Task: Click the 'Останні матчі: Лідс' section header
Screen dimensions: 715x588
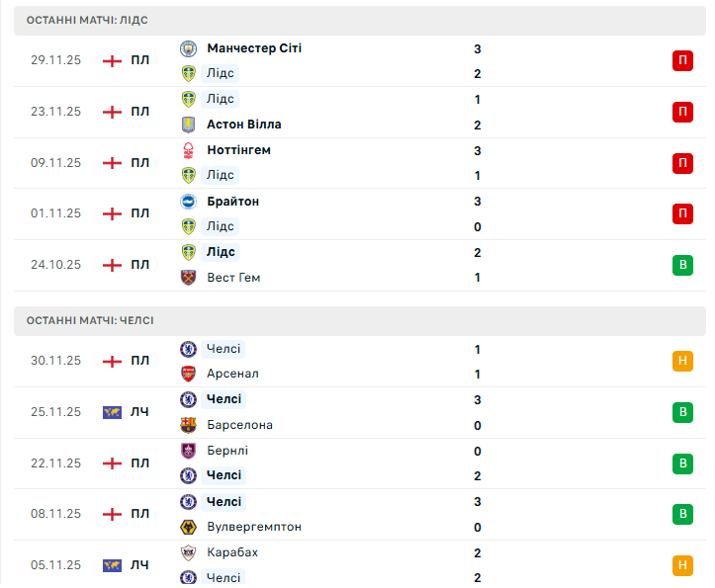Action: (x=88, y=20)
